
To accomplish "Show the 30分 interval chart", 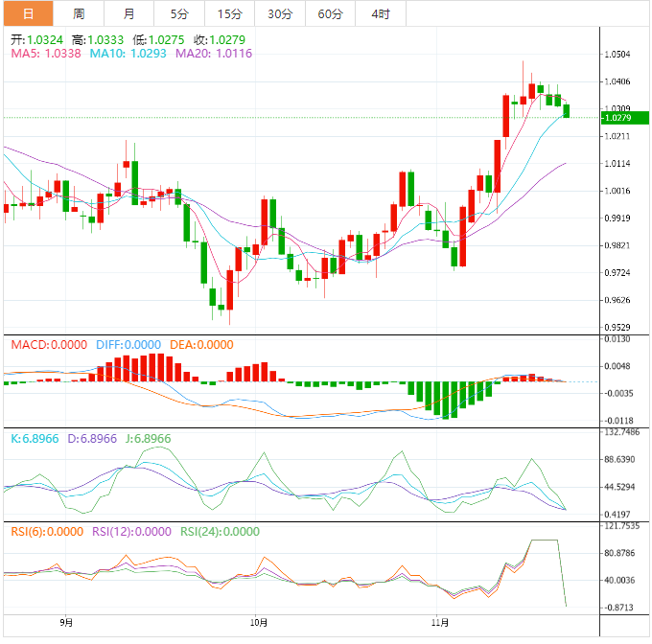I will [x=280, y=13].
